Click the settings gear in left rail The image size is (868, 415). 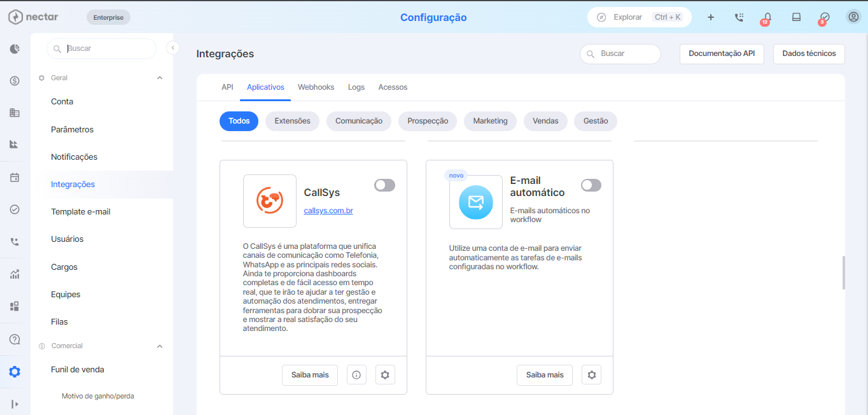coord(15,372)
